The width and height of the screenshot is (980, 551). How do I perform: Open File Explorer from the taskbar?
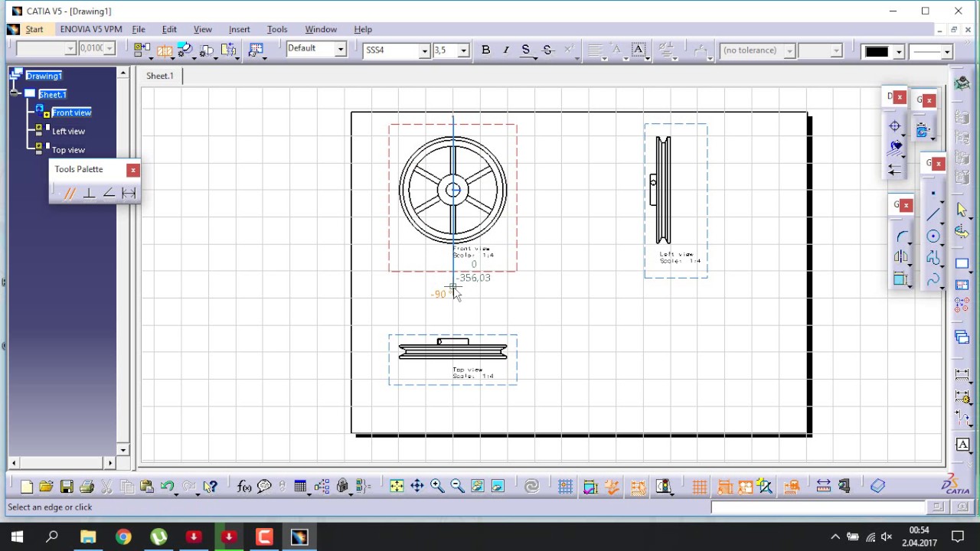point(88,536)
